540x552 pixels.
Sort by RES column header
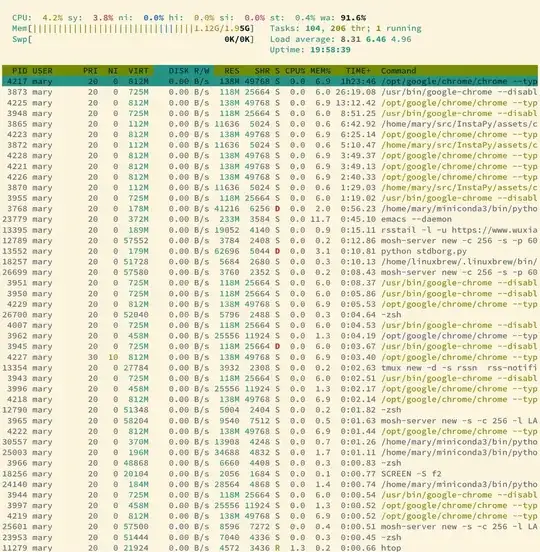tap(232, 71)
